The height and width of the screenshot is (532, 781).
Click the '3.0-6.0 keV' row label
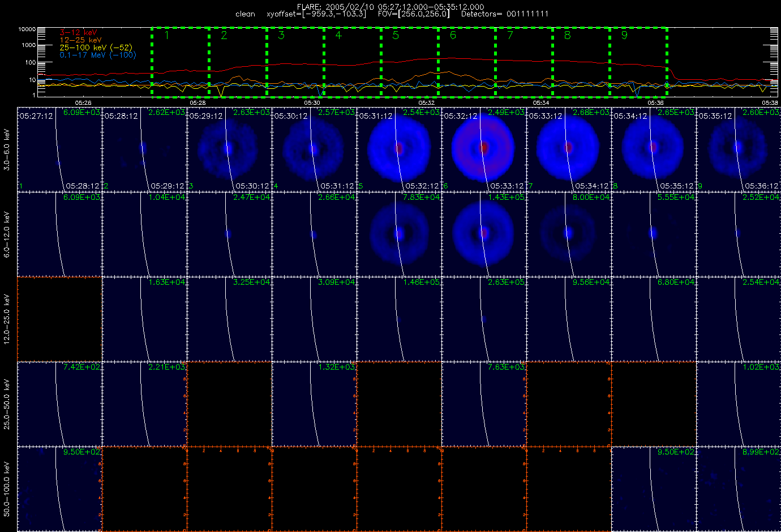pyautogui.click(x=7, y=149)
